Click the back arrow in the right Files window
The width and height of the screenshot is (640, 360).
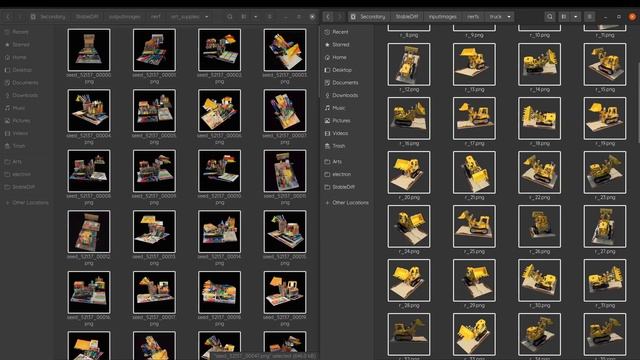coord(328,17)
